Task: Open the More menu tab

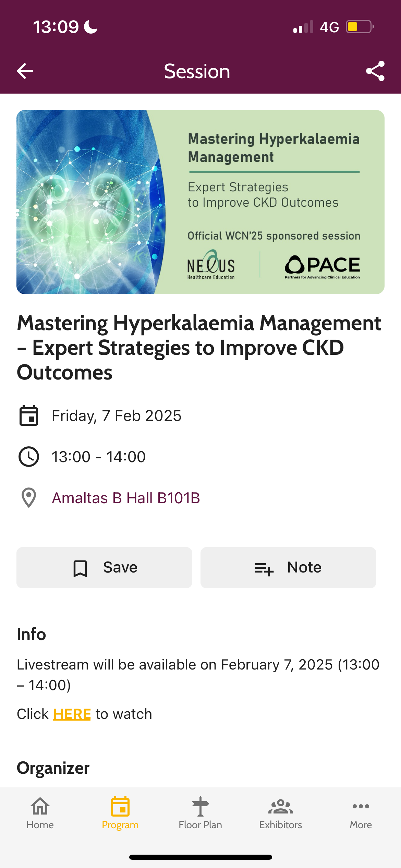Action: pos(361,813)
